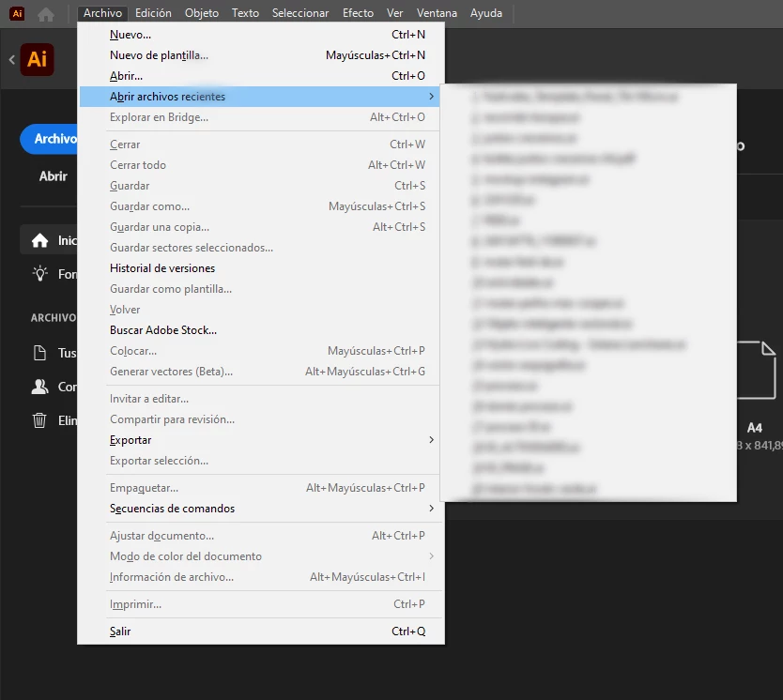Click Guardar sectores seleccionados... entry
Viewport: 783px width, 700px height.
tap(260, 248)
